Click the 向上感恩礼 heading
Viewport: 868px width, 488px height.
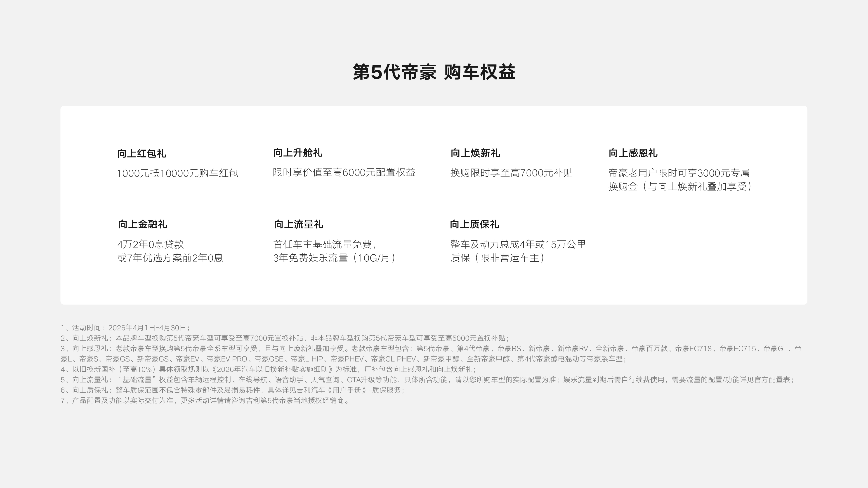tap(633, 153)
